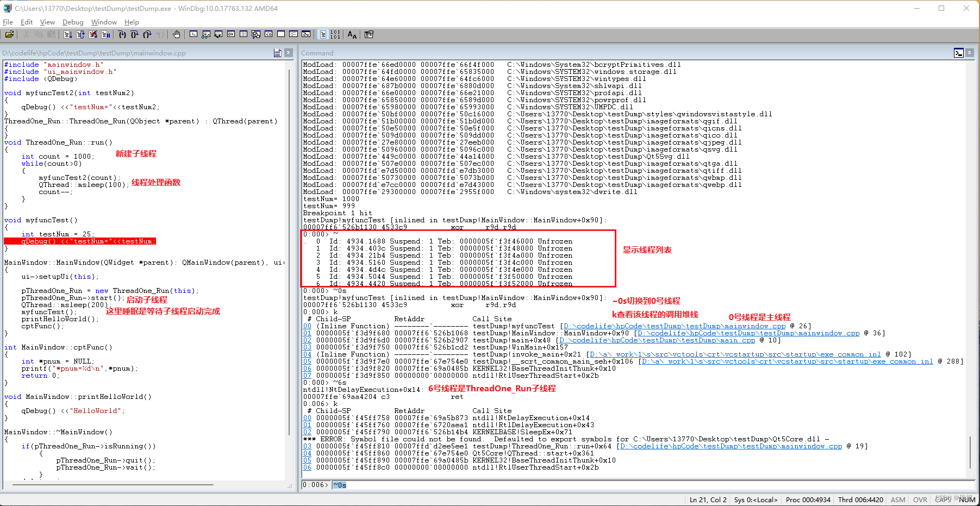Close the Command pane
This screenshot has width=980, height=506.
coord(970,53)
